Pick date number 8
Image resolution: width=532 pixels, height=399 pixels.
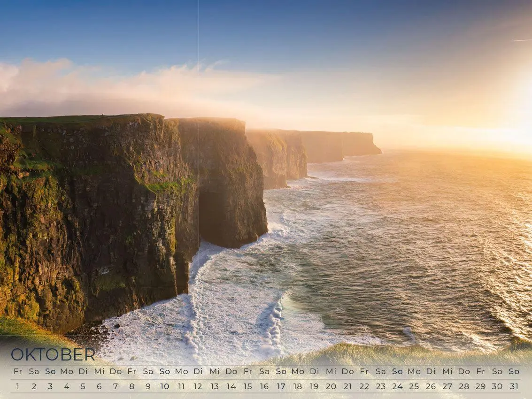coord(131,386)
